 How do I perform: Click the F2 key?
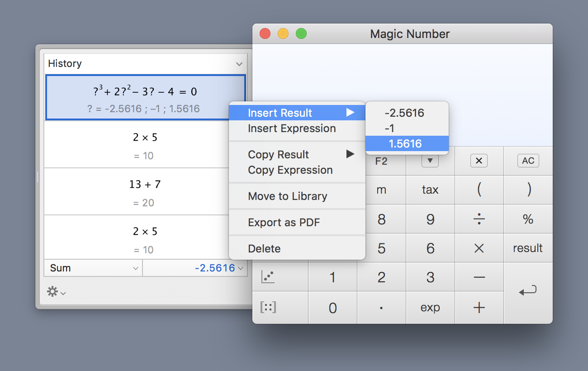pos(381,162)
